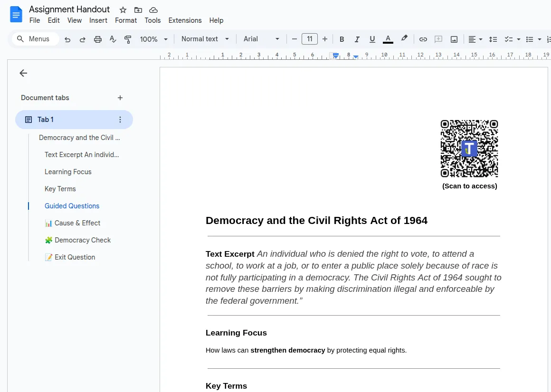Click the Add comment icon

(438, 39)
